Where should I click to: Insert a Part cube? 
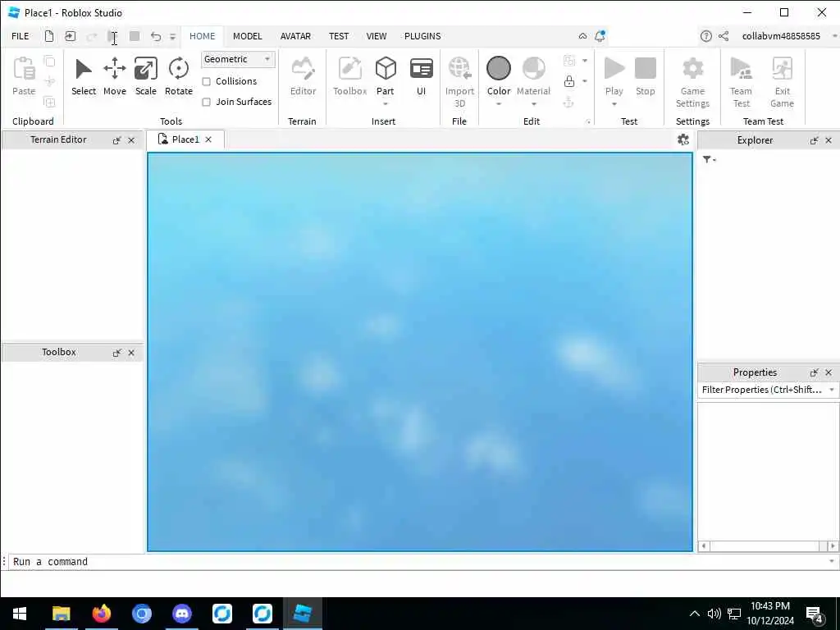(386, 69)
